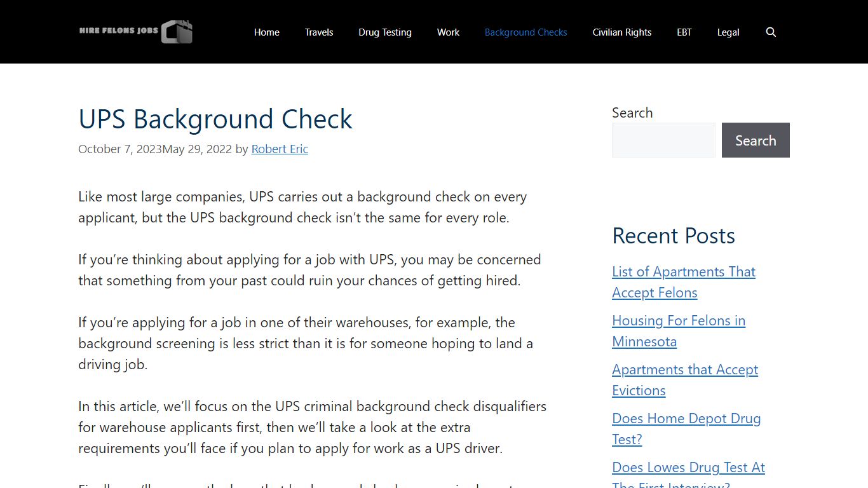Click paragraph starting 'If you're thinking about applying'

coord(309,270)
